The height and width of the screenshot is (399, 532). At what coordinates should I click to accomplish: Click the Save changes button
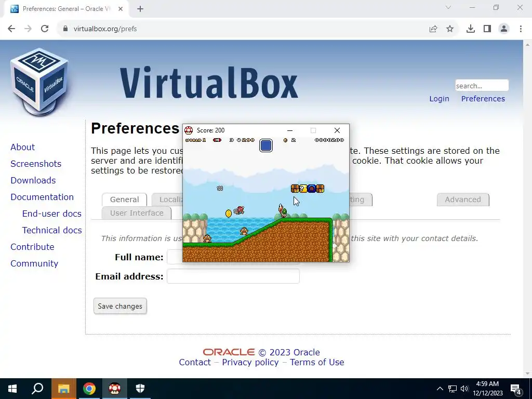120,306
